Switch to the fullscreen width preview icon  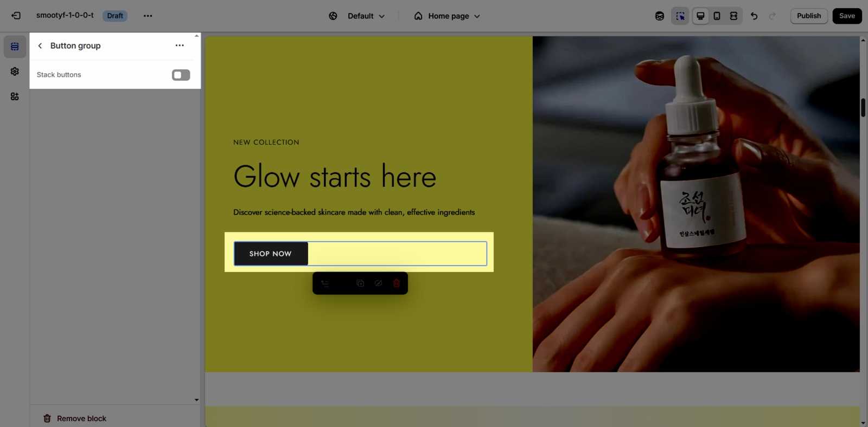pyautogui.click(x=733, y=16)
